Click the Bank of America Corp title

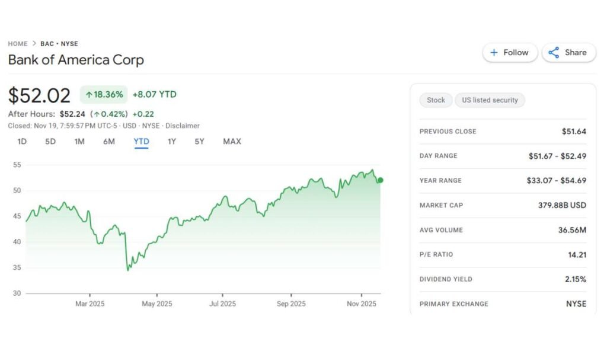pyautogui.click(x=76, y=60)
